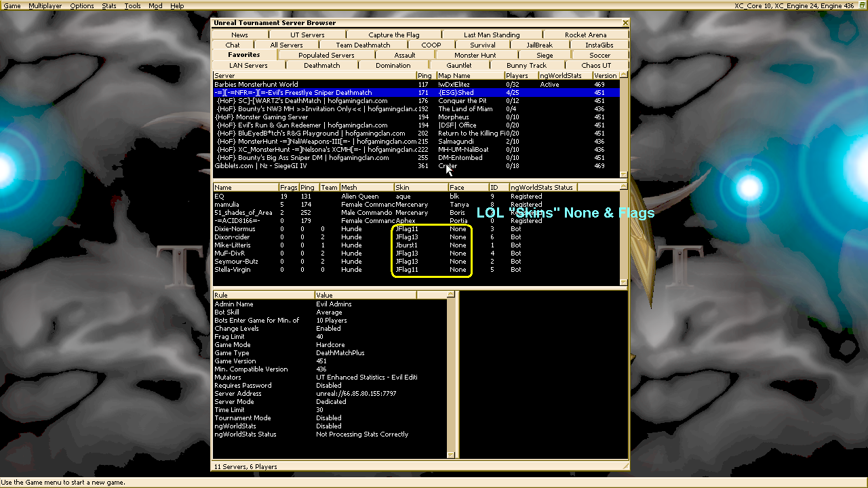Screen dimensions: 868x488
Task: Open the Multiplayer menu
Action: (44, 5)
